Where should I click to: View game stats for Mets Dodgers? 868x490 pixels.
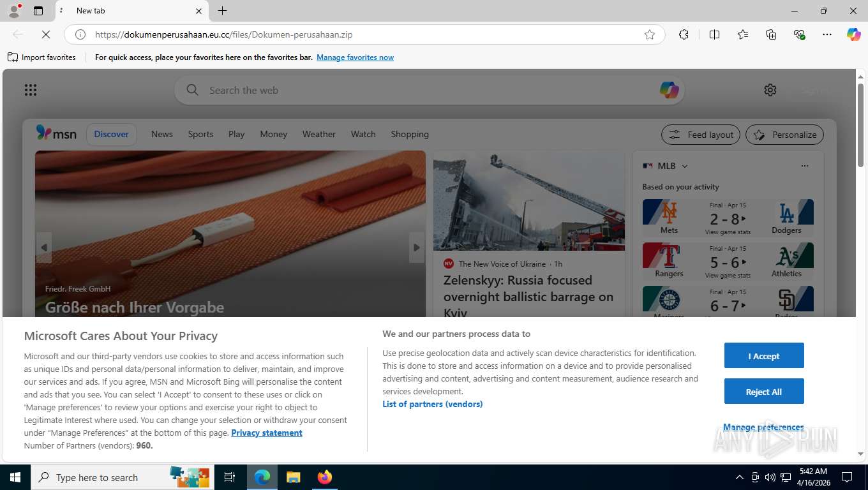pyautogui.click(x=728, y=232)
